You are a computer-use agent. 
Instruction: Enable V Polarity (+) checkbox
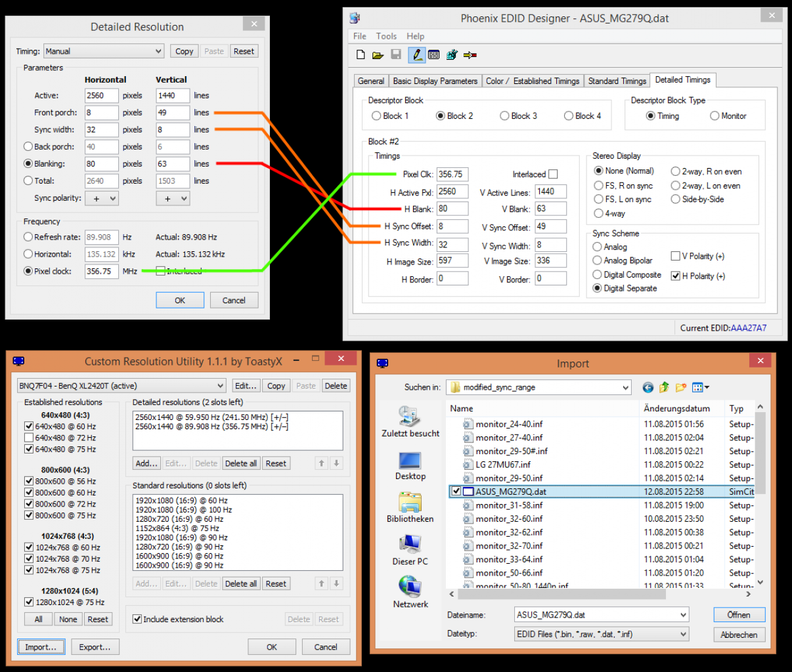tap(675, 256)
